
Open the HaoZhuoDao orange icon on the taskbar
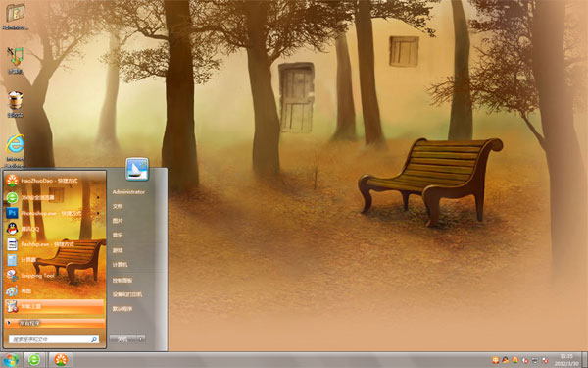tap(61, 360)
